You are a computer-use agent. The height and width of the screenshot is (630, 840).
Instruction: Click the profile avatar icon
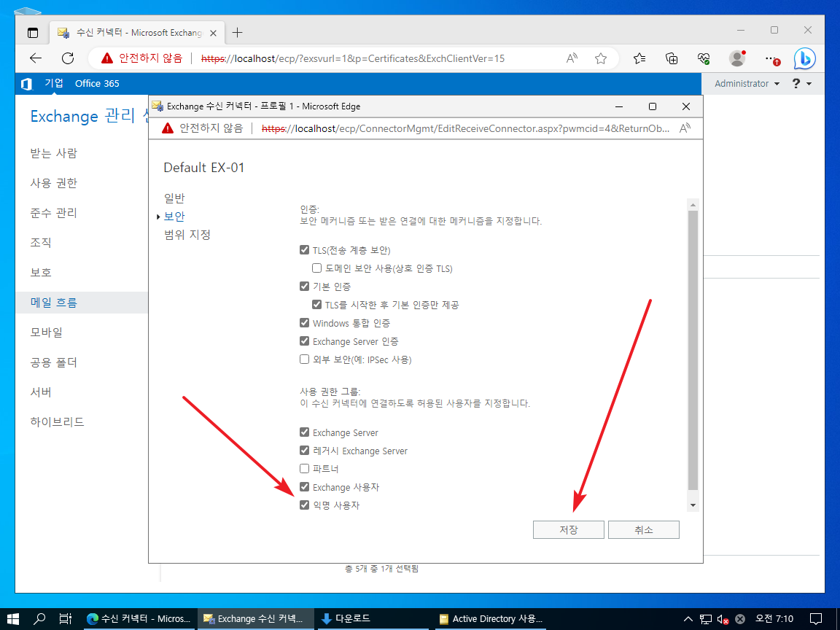(x=737, y=58)
